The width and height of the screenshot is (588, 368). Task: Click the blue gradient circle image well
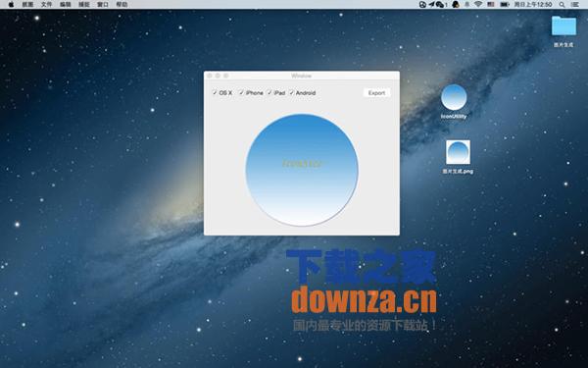[302, 170]
